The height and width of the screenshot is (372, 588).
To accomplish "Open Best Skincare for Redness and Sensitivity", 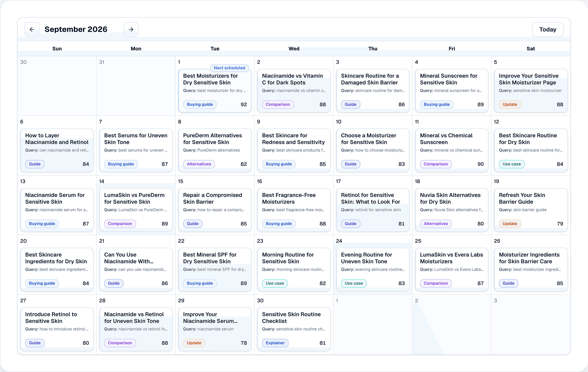I will 294,150.
